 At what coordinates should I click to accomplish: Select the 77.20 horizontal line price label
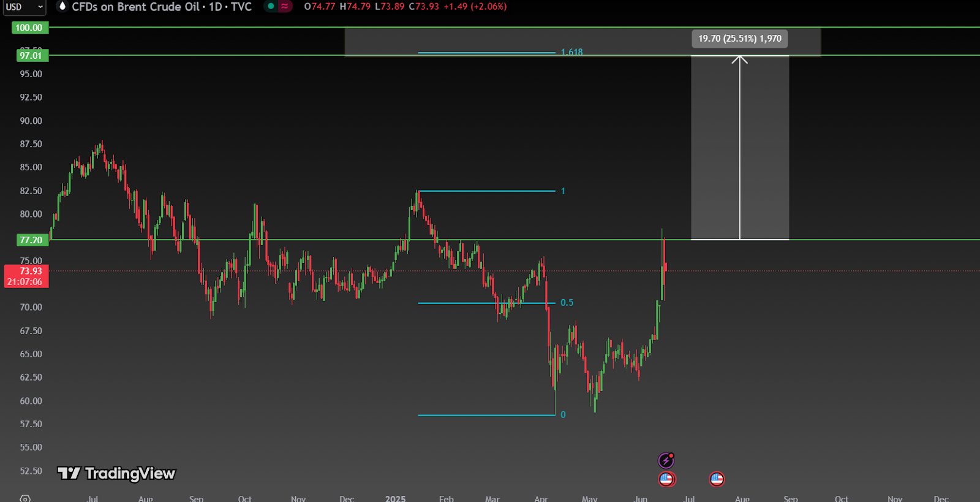(31, 240)
